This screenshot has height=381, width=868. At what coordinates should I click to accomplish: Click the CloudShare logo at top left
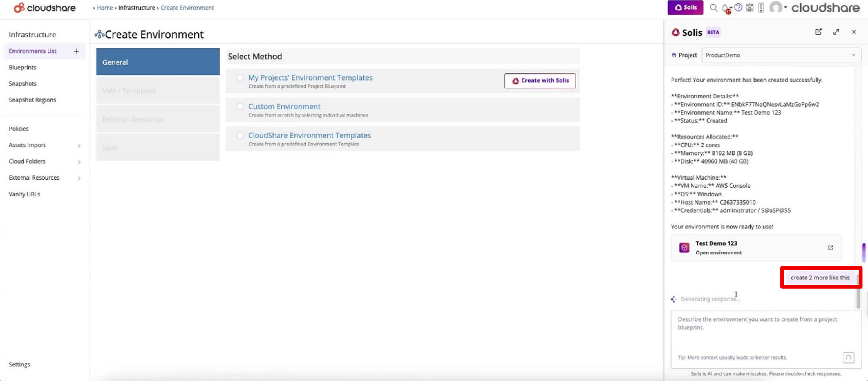tap(45, 8)
